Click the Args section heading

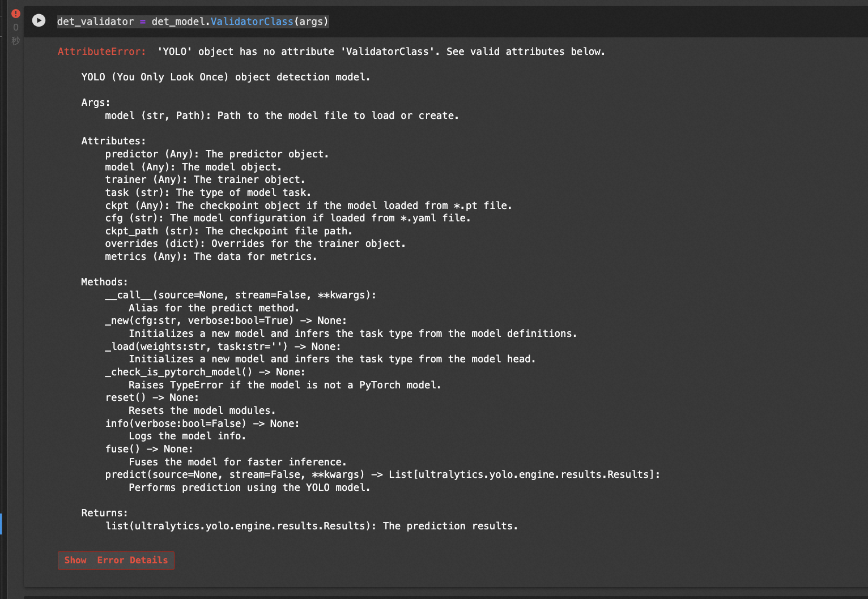(x=95, y=102)
